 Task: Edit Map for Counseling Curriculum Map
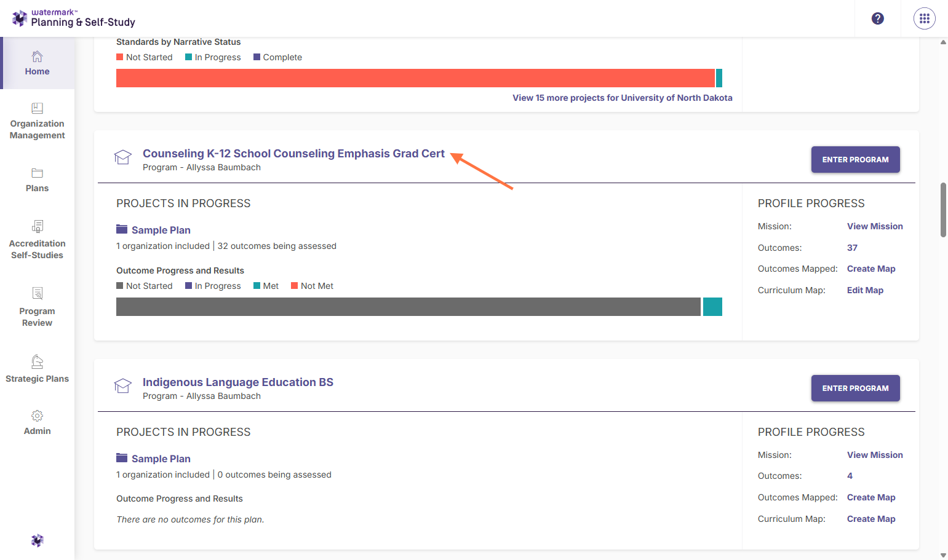pos(865,290)
